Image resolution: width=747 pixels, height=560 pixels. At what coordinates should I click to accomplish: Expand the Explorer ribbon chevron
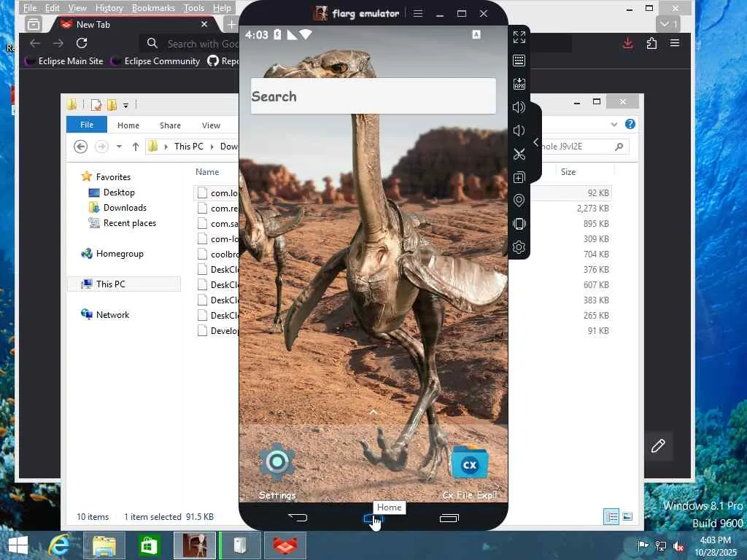click(x=614, y=125)
